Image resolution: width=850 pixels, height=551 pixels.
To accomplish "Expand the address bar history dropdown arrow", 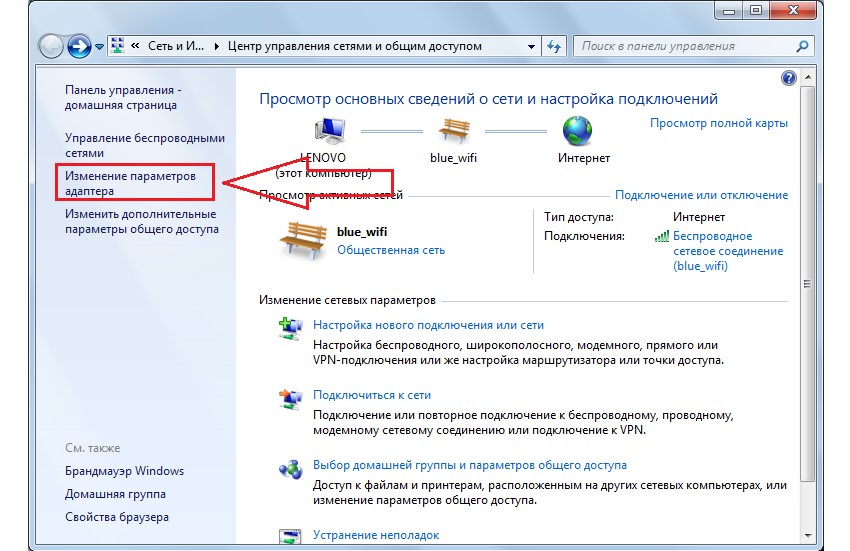I will (531, 47).
